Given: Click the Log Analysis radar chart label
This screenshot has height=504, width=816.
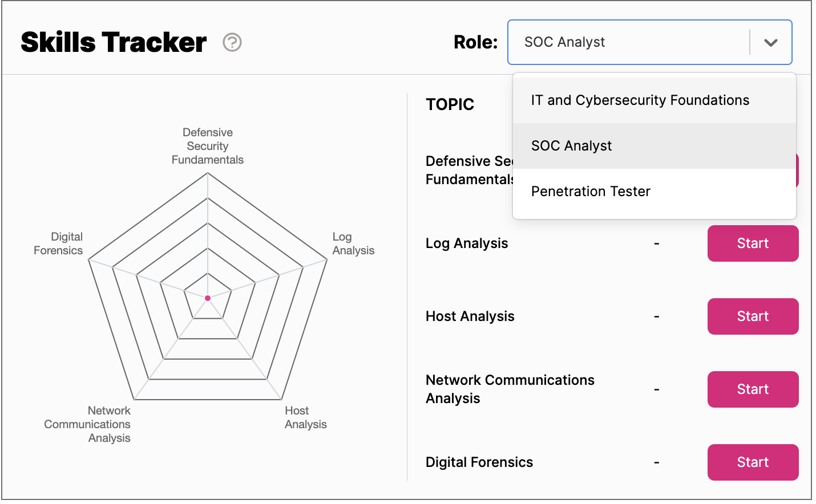Looking at the screenshot, I should tap(353, 243).
